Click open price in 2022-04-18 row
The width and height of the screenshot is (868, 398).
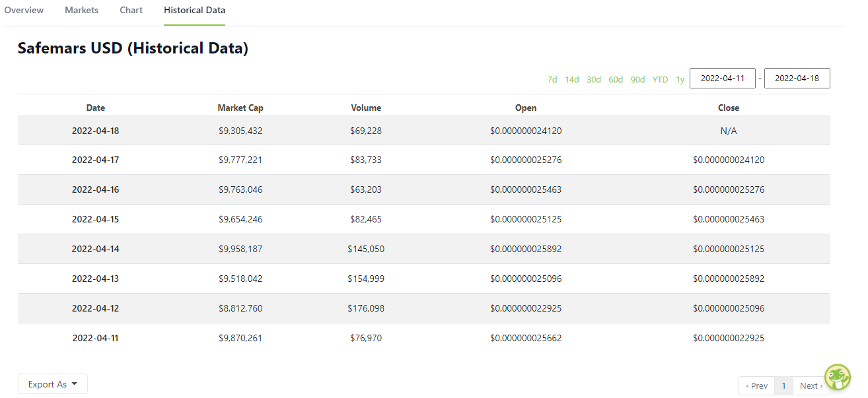(x=526, y=131)
